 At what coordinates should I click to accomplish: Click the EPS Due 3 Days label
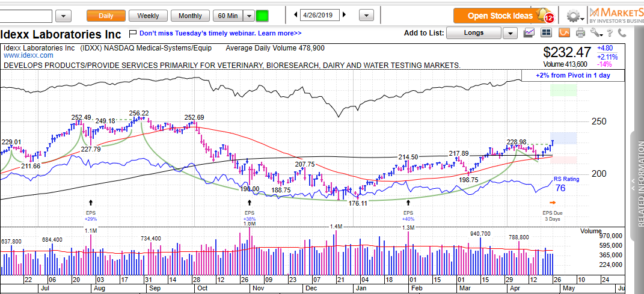552,216
